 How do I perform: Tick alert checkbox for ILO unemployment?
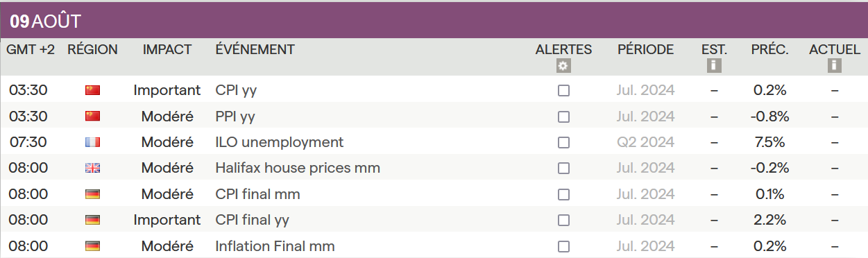563,142
